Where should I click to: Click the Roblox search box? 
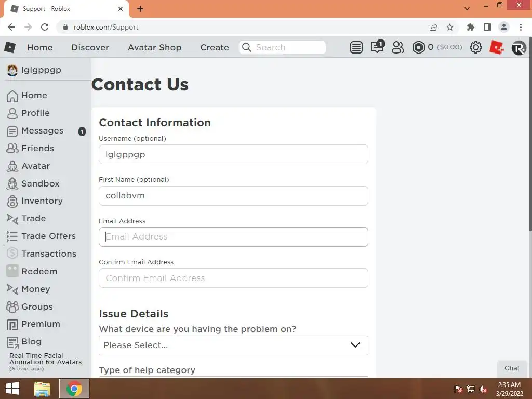[x=282, y=47]
